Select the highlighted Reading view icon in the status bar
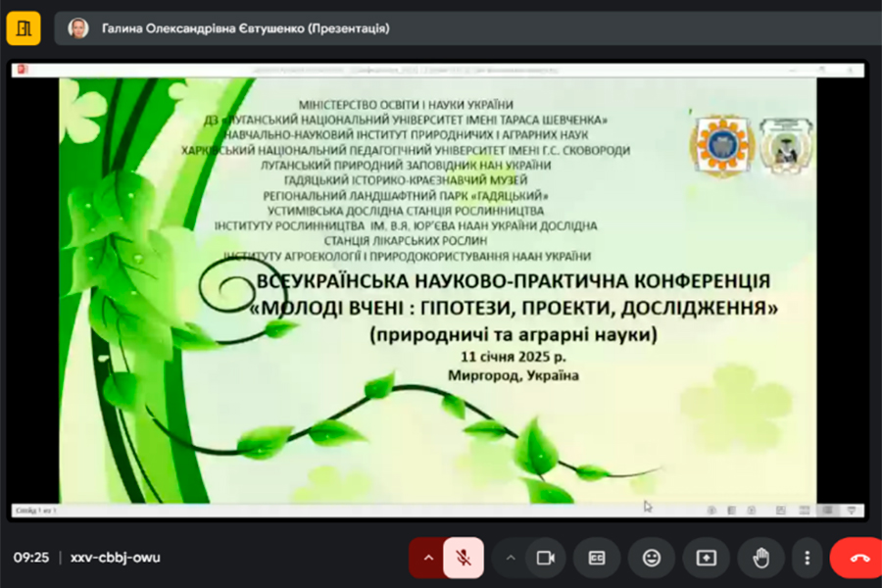The image size is (882, 588). point(827,511)
